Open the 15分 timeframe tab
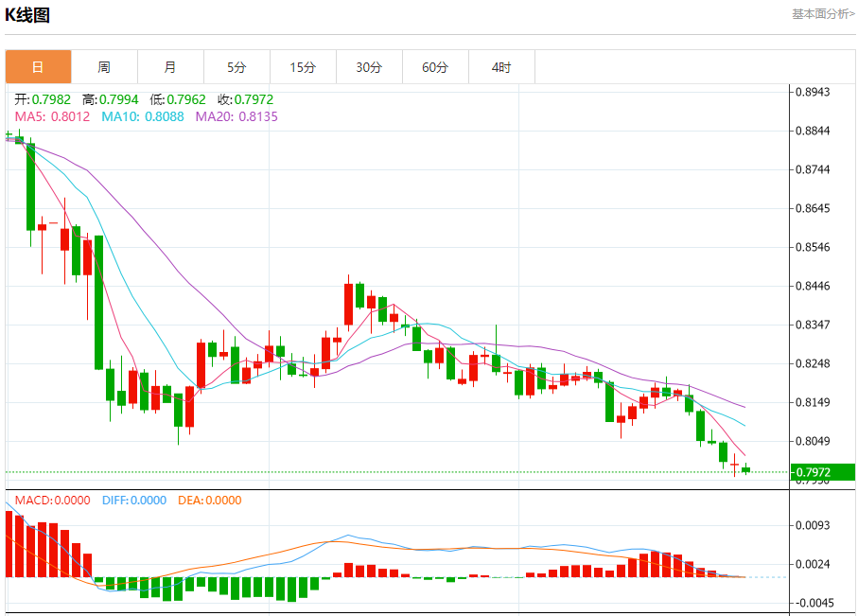 [303, 67]
